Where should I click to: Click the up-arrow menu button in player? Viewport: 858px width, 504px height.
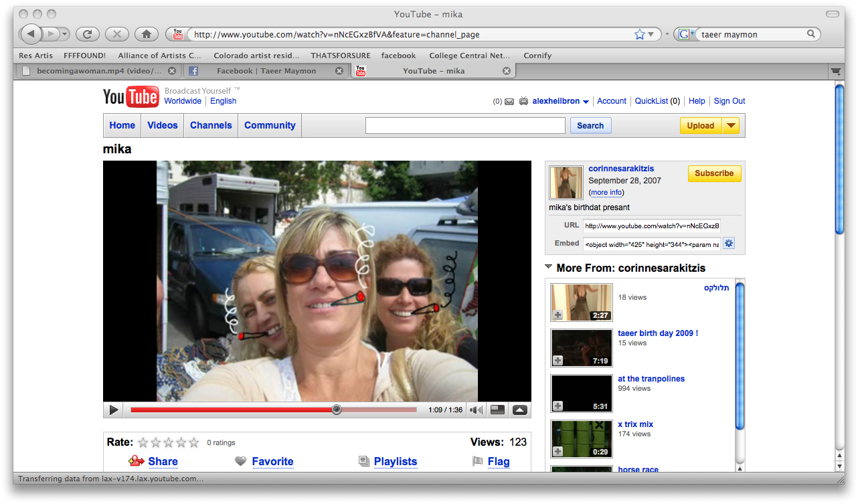[x=520, y=410]
